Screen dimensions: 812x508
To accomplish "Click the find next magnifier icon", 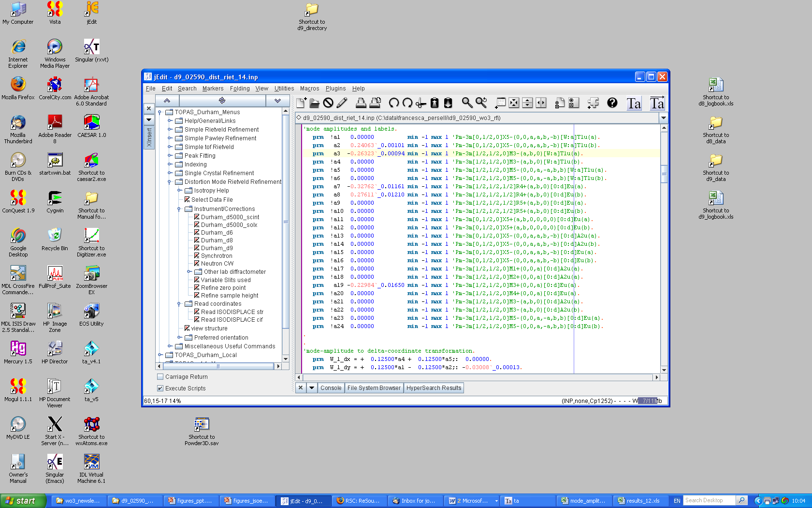I will coord(481,103).
